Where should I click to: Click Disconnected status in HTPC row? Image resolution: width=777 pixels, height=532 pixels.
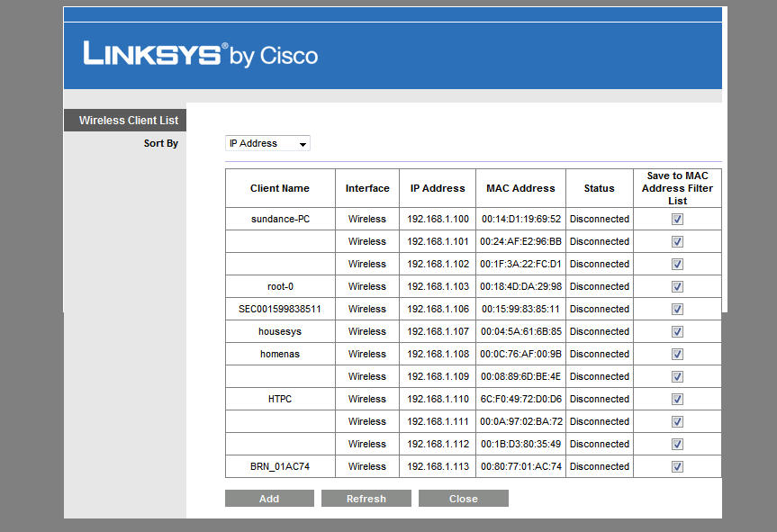pos(599,399)
